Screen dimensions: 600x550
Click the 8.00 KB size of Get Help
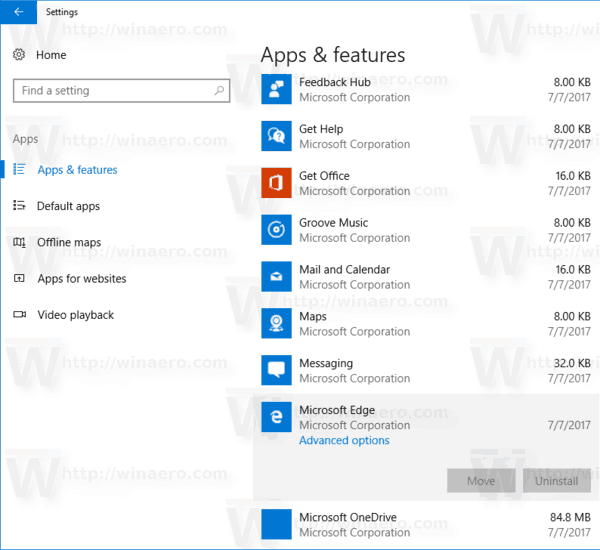click(x=572, y=129)
